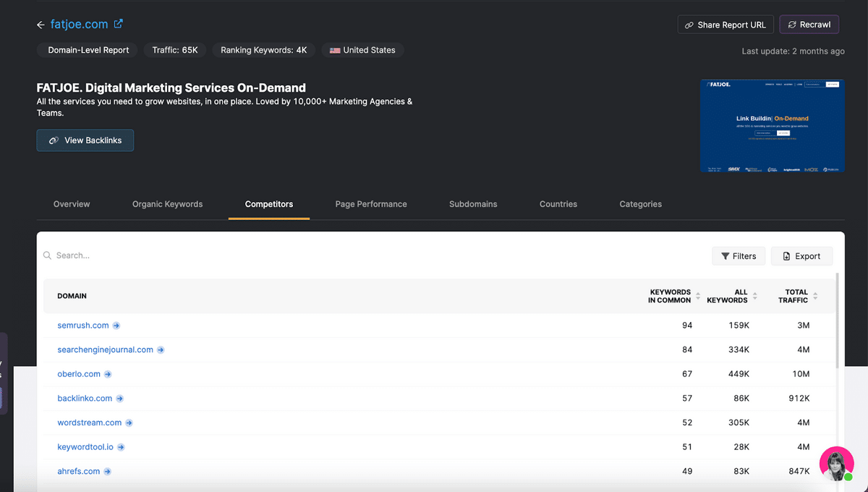Click the external link icon next to oberlo.com
868x492 pixels.
[x=108, y=374]
